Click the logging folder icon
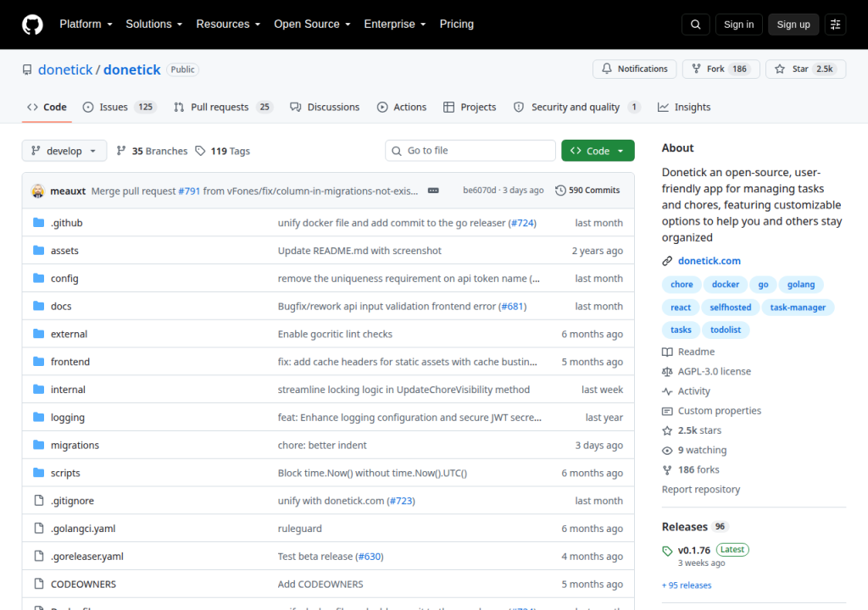The height and width of the screenshot is (610, 868). point(38,417)
